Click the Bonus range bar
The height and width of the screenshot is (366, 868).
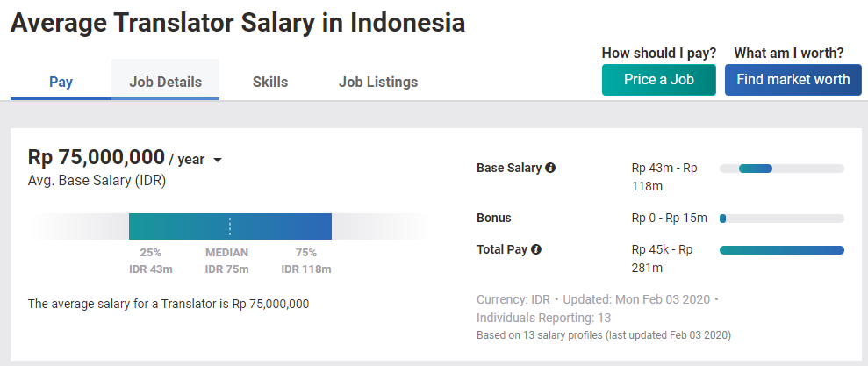[x=782, y=219]
